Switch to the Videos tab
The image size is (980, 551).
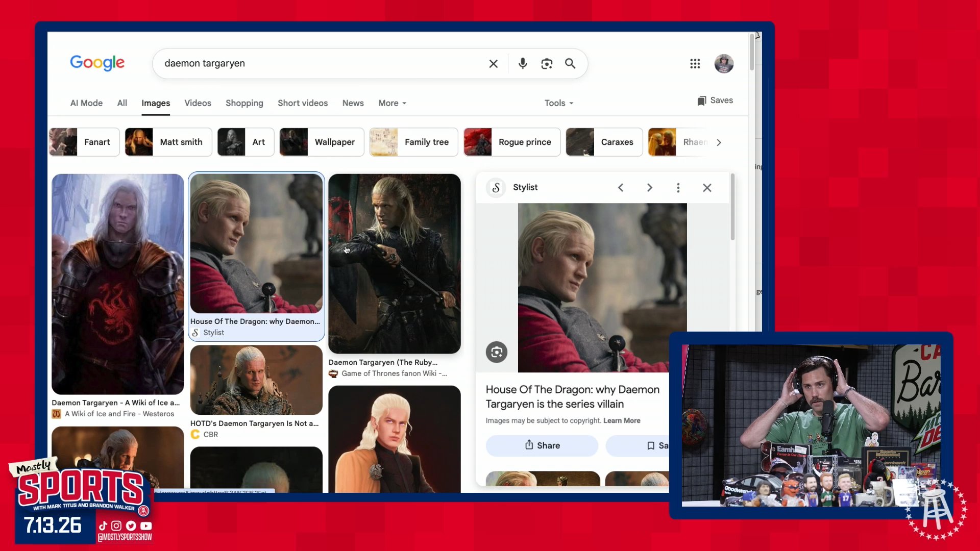(198, 103)
